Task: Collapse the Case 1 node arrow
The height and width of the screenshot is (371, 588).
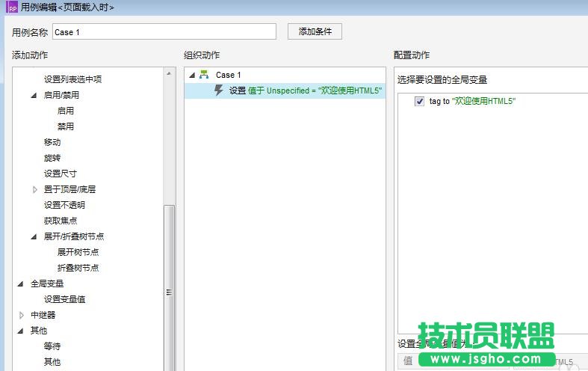Action: click(x=191, y=75)
